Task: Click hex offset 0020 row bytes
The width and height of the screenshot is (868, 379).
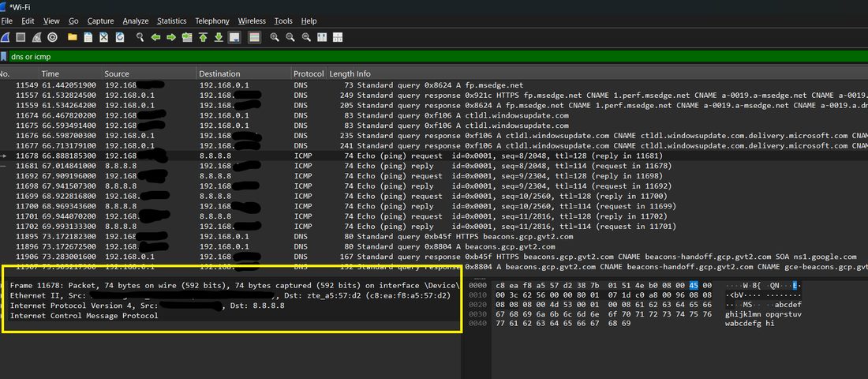Action: tap(604, 304)
